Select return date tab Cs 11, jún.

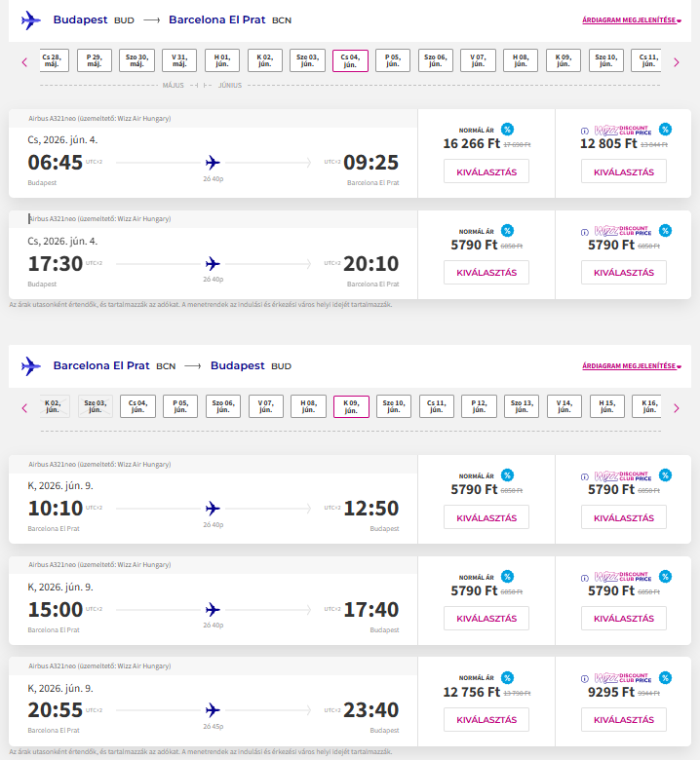(437, 406)
